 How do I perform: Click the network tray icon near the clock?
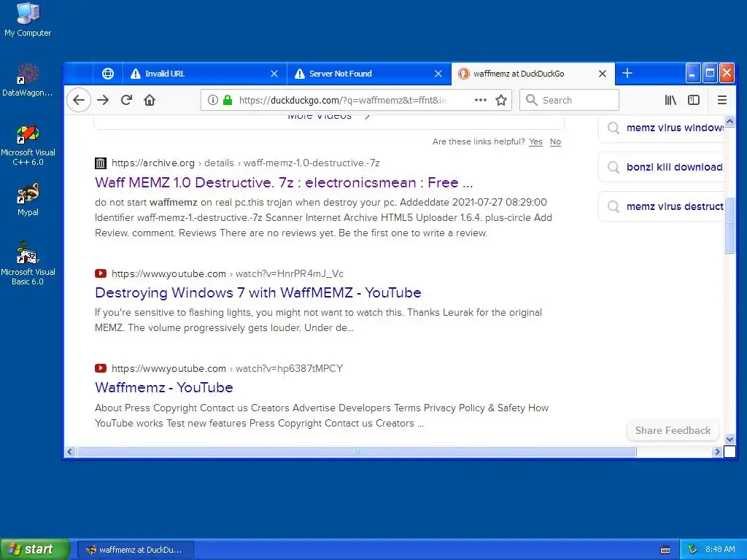(x=693, y=549)
